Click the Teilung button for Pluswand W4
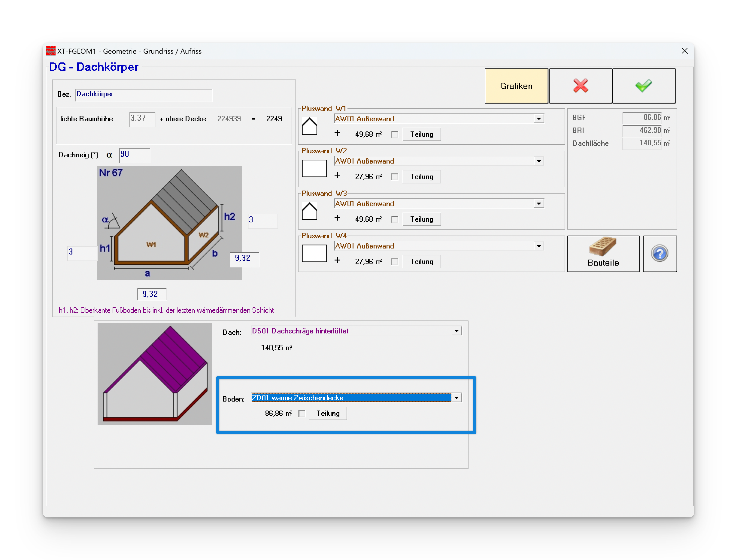The image size is (737, 560). pos(421,262)
